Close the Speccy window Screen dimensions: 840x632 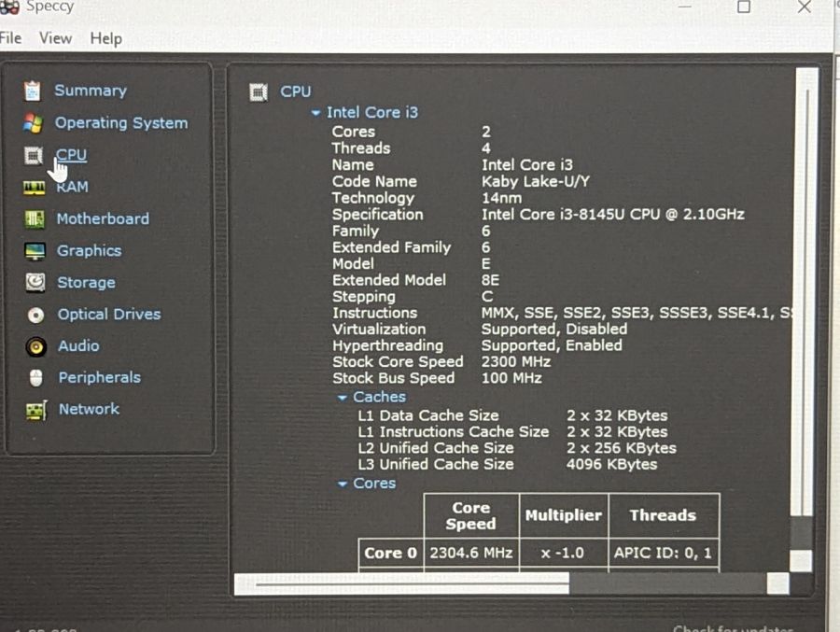(805, 7)
